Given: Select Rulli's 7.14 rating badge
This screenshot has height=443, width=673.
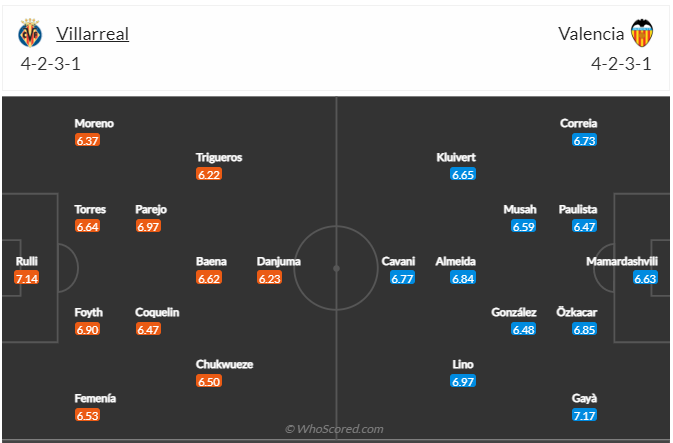Looking at the screenshot, I should pyautogui.click(x=27, y=278).
